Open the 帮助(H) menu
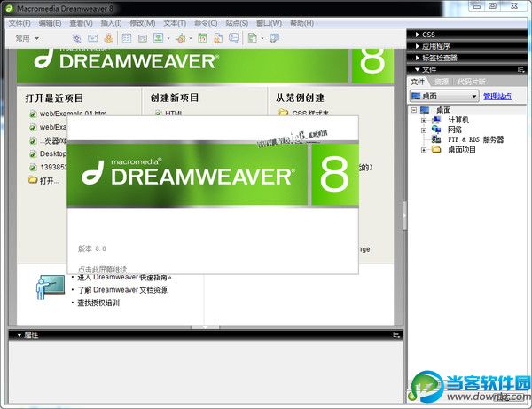 [301, 23]
